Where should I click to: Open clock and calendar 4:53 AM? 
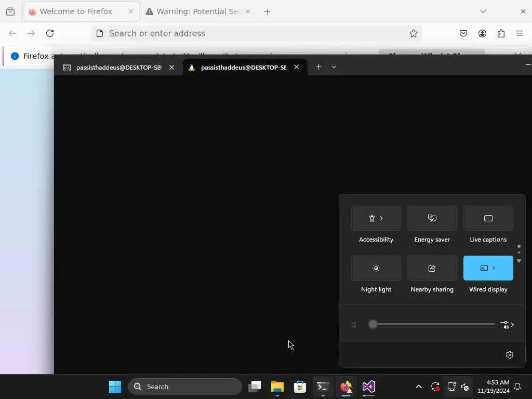tap(494, 387)
